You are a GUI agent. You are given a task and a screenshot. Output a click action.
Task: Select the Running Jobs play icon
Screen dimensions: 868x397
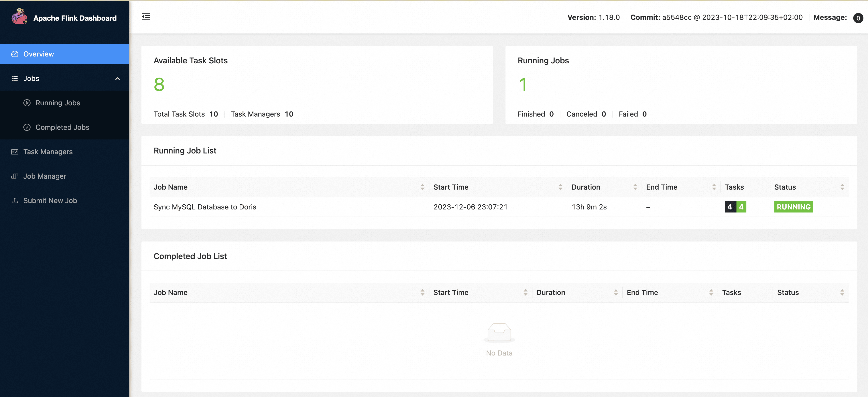point(27,103)
